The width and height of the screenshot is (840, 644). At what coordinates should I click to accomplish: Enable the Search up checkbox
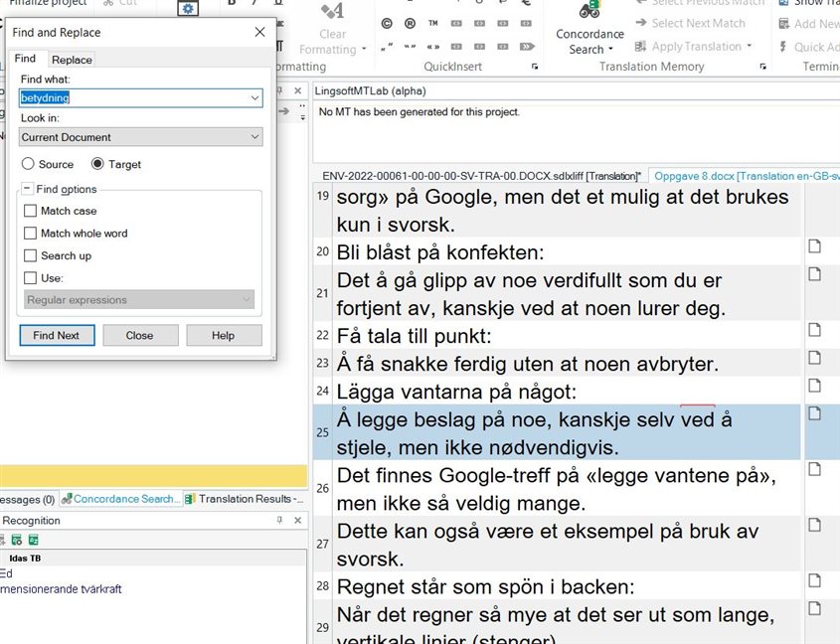coord(31,255)
